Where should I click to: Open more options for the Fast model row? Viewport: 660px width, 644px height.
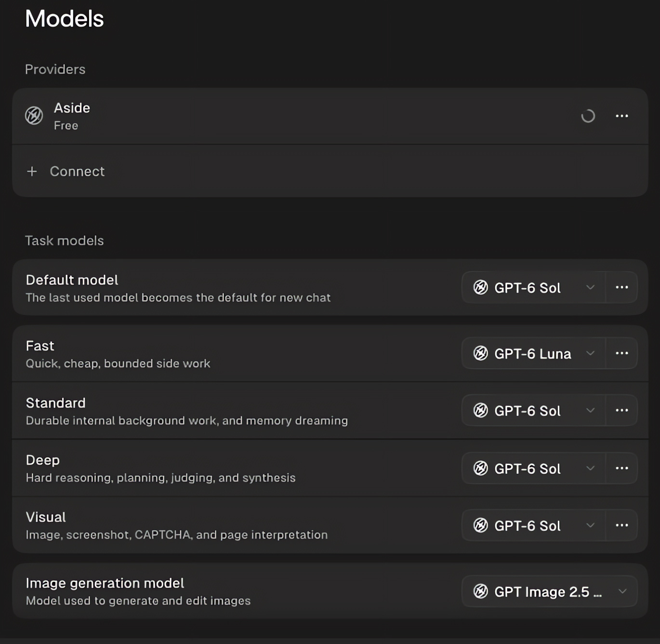[622, 353]
